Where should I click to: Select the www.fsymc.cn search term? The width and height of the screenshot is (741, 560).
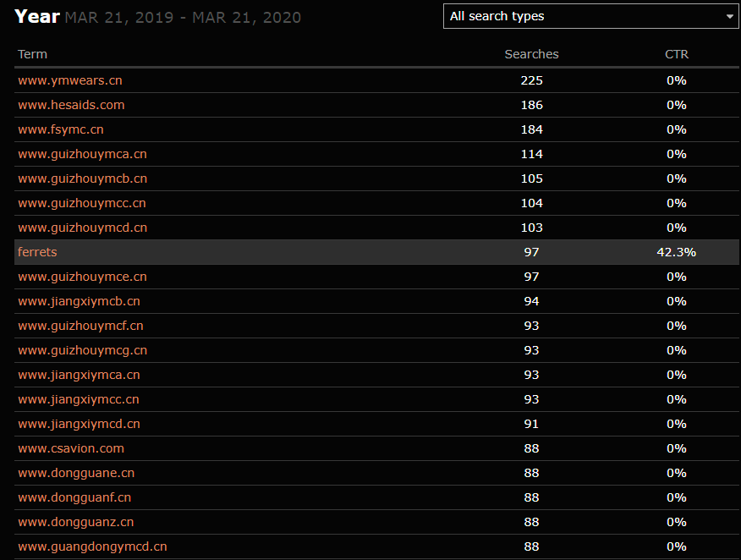[61, 129]
